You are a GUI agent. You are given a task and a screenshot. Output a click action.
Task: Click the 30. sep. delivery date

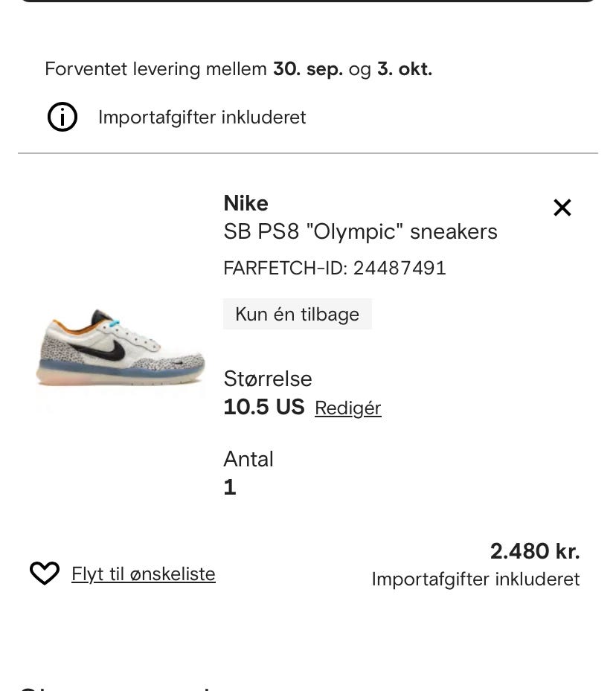click(x=308, y=69)
